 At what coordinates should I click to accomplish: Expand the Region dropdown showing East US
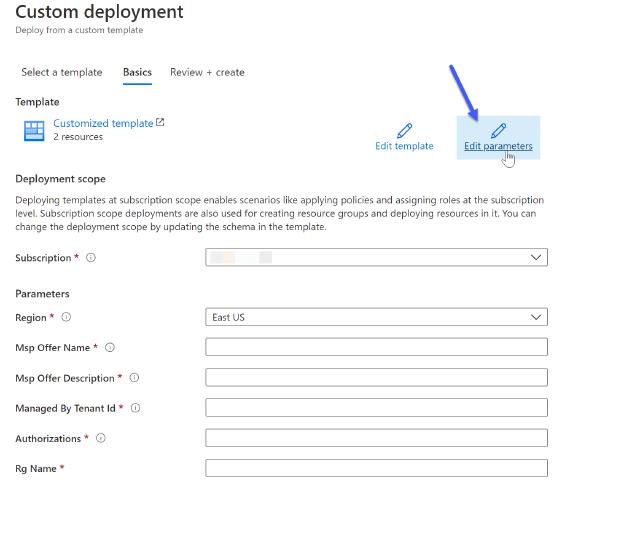(376, 317)
